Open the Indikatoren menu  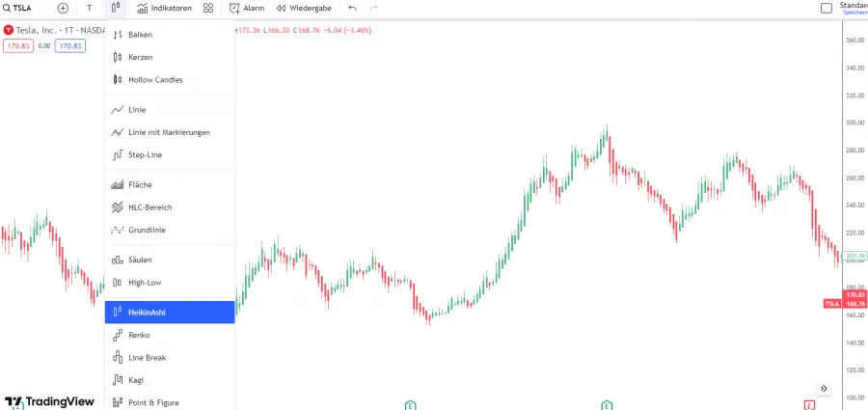click(x=164, y=9)
